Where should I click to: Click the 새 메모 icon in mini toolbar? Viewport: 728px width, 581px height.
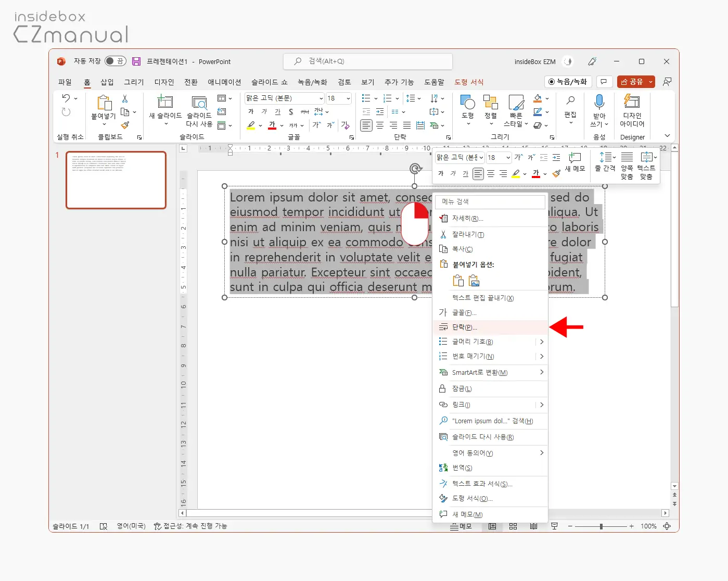574,158
